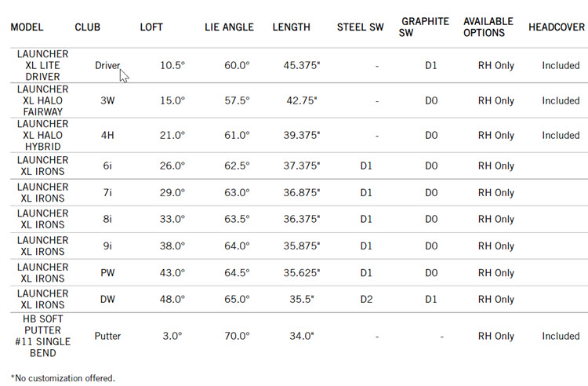The width and height of the screenshot is (588, 386).
Task: Select the AVAILABLE OPTIONS column header
Action: [x=488, y=27]
